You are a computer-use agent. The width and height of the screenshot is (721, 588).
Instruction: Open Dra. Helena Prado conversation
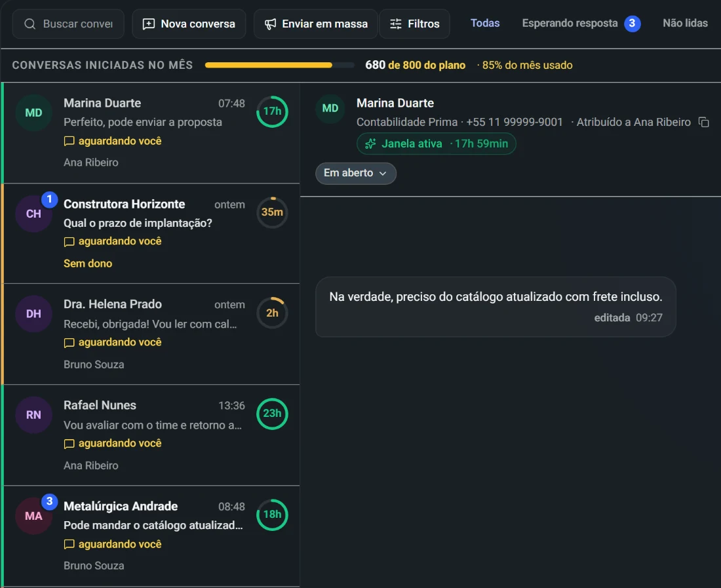[152, 334]
